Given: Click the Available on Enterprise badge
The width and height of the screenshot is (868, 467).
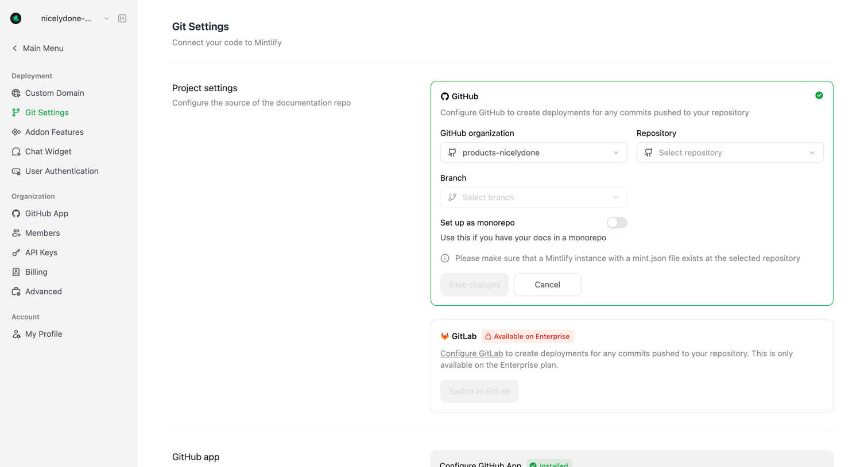Looking at the screenshot, I should pos(528,336).
